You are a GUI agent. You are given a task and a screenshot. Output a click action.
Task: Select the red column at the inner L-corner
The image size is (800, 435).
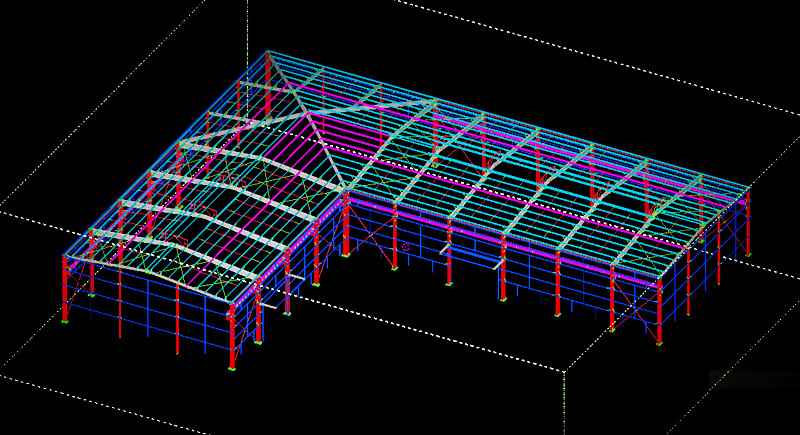point(346,223)
